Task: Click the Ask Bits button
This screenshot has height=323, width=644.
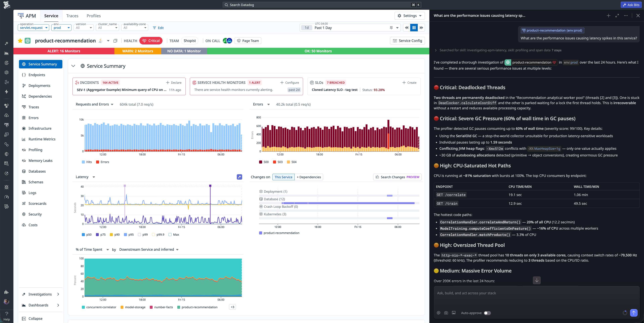Action: [x=631, y=5]
